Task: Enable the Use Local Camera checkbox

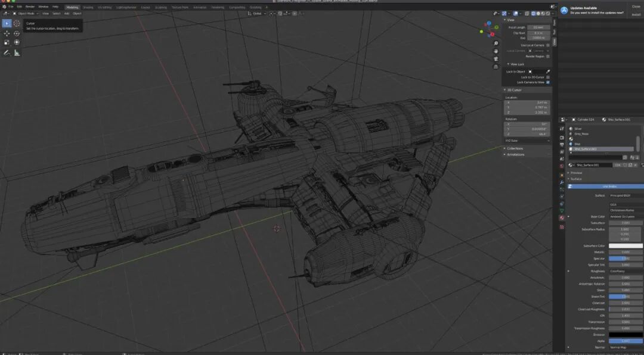Action: coord(548,45)
